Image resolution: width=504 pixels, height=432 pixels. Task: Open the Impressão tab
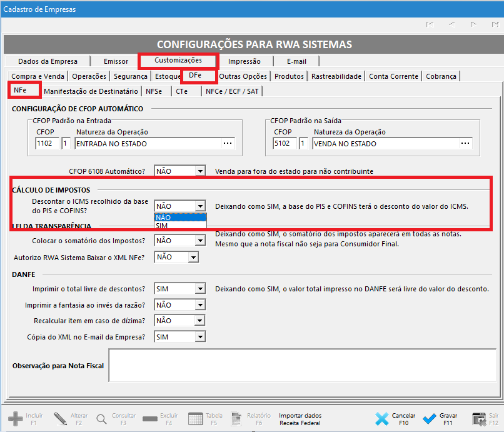(244, 61)
